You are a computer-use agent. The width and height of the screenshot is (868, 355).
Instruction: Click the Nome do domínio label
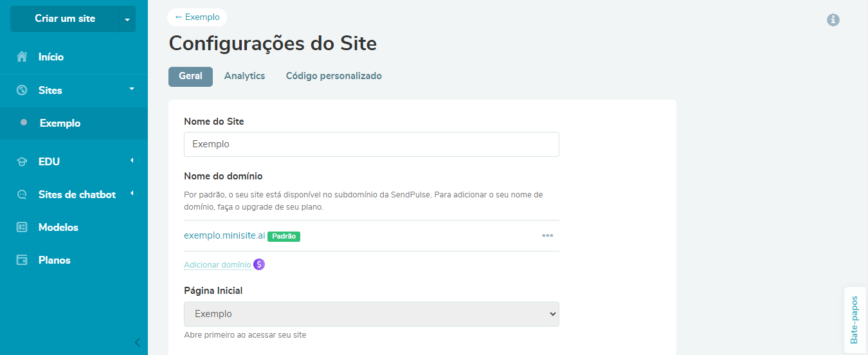tap(223, 176)
